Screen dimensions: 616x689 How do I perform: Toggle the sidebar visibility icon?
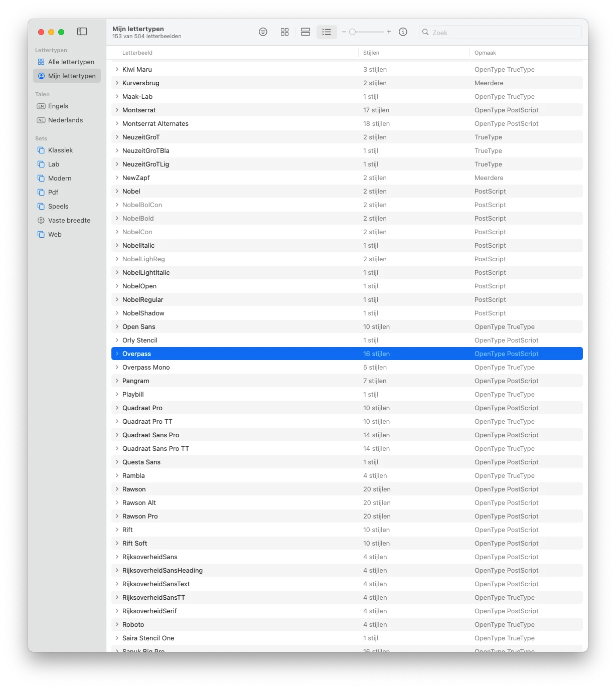point(82,32)
